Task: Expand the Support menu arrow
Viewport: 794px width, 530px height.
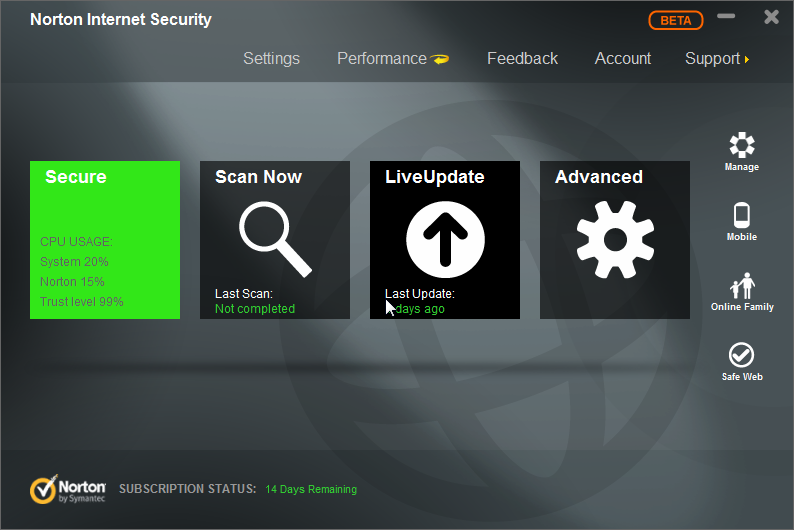Action: 746,59
